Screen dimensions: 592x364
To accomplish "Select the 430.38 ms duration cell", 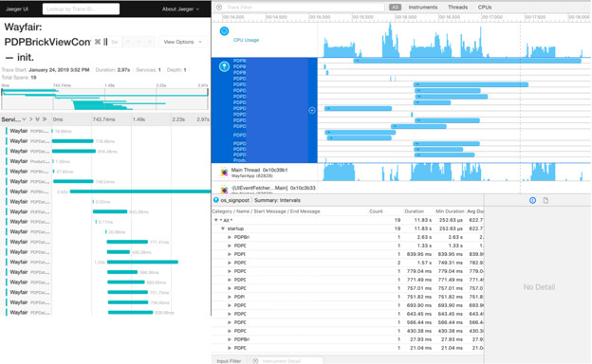I will (418, 331).
